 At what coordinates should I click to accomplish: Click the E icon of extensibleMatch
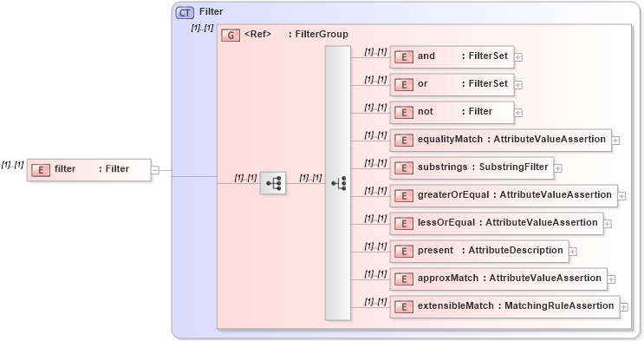pyautogui.click(x=404, y=307)
